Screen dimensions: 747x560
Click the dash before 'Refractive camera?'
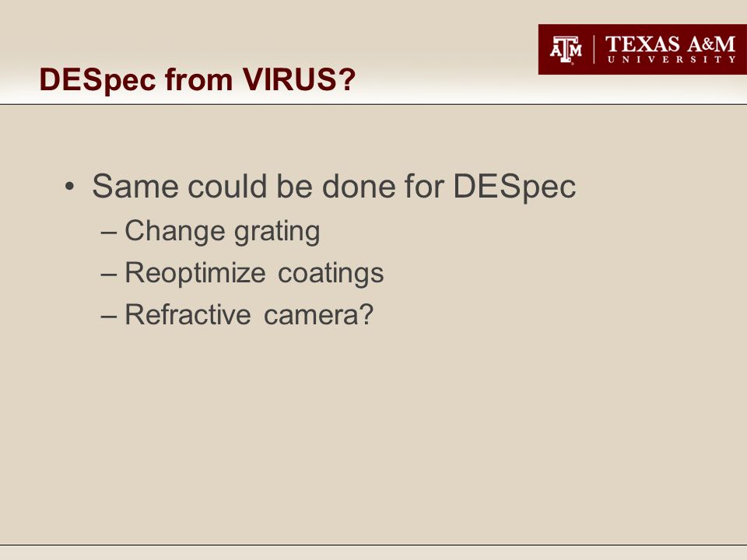[109, 317]
